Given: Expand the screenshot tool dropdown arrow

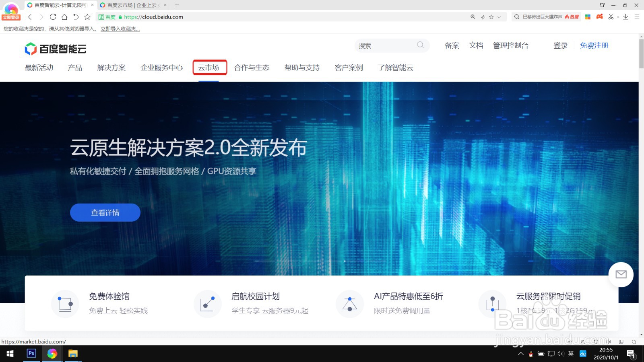Looking at the screenshot, I should point(618,17).
